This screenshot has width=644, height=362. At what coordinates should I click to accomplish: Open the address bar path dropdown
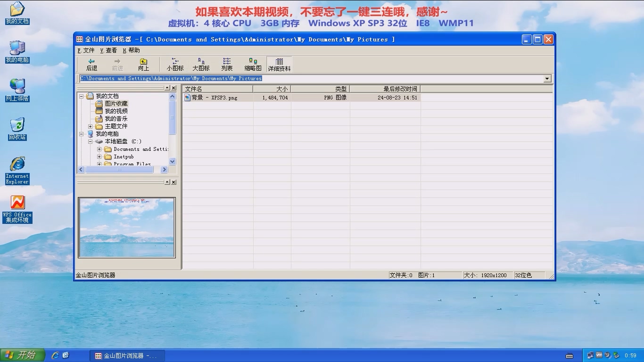(x=547, y=79)
